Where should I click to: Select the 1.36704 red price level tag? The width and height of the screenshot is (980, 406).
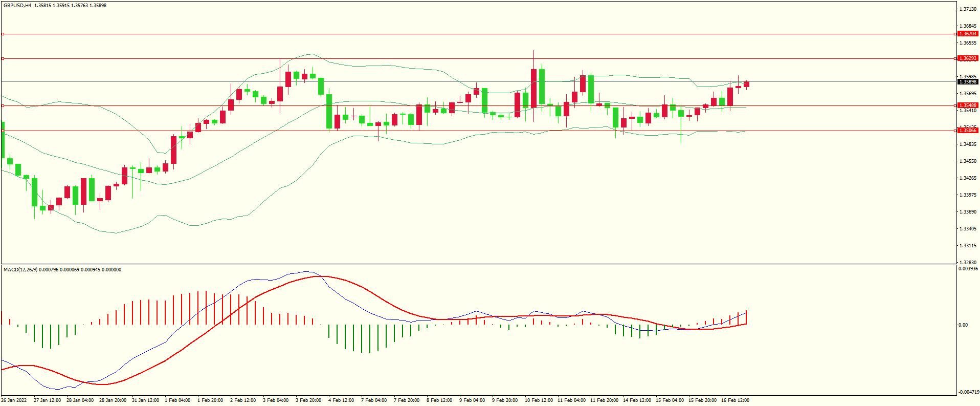(968, 34)
